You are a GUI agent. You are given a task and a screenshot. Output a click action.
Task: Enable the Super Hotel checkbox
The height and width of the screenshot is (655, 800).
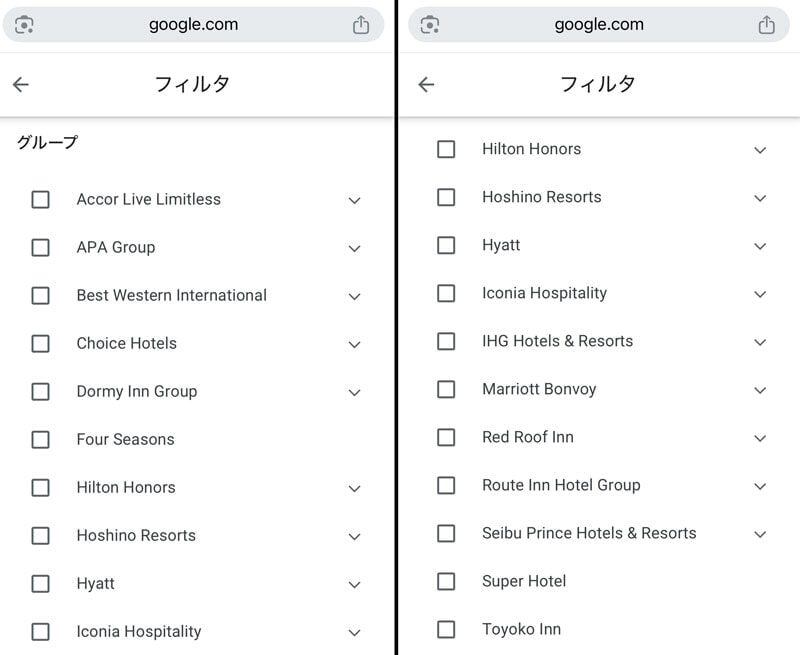[446, 582]
